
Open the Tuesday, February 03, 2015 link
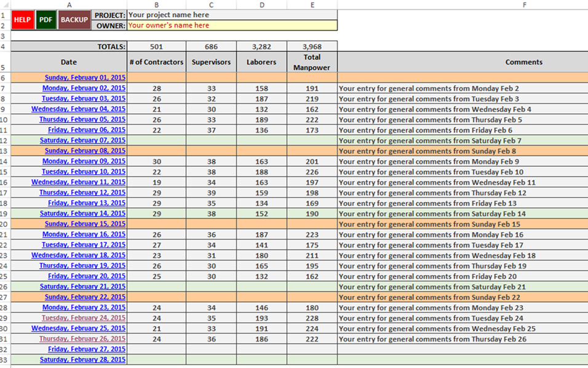pos(84,98)
